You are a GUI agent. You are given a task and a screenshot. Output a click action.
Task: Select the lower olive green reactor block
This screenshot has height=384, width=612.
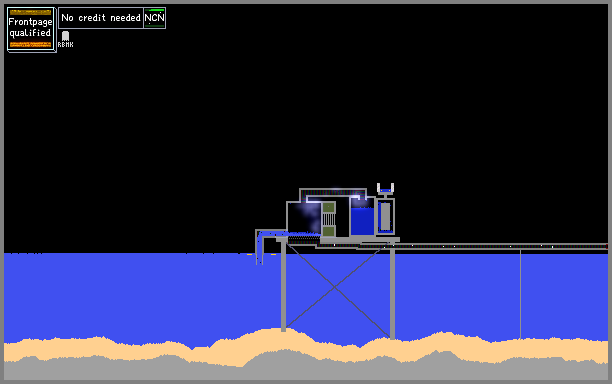tap(329, 231)
